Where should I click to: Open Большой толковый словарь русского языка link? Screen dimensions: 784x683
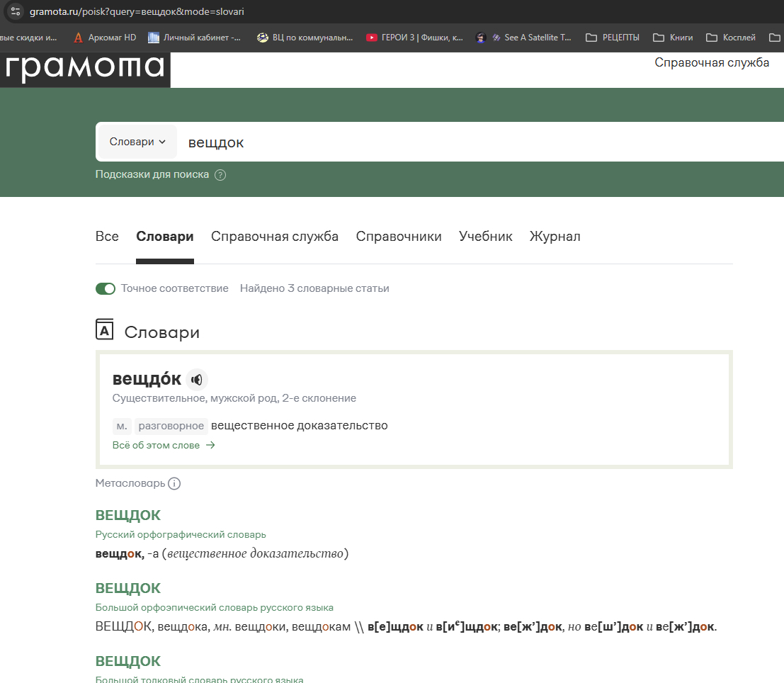[199, 679]
